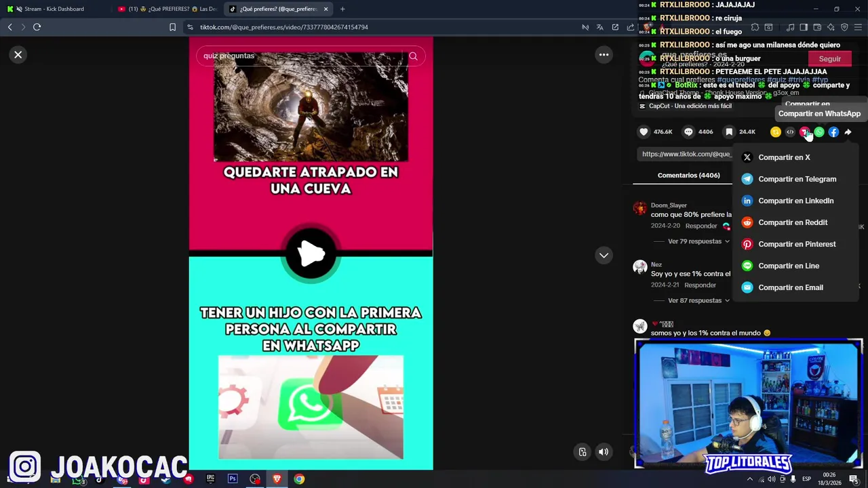Click the browser back arrow

tap(9, 27)
